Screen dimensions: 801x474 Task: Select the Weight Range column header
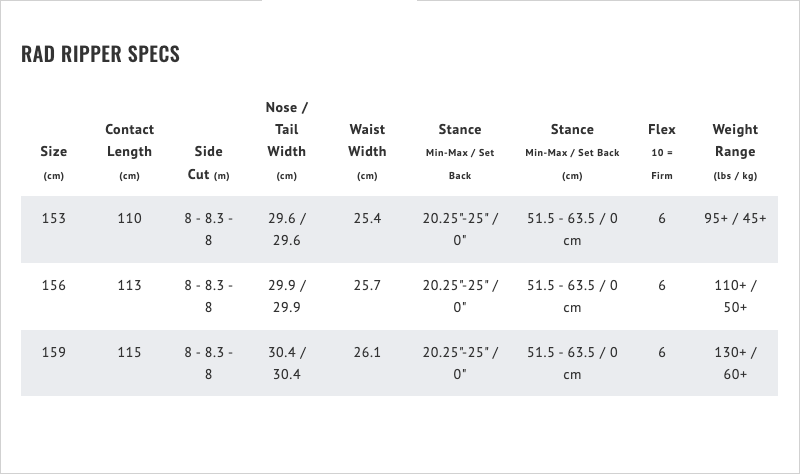click(x=735, y=141)
